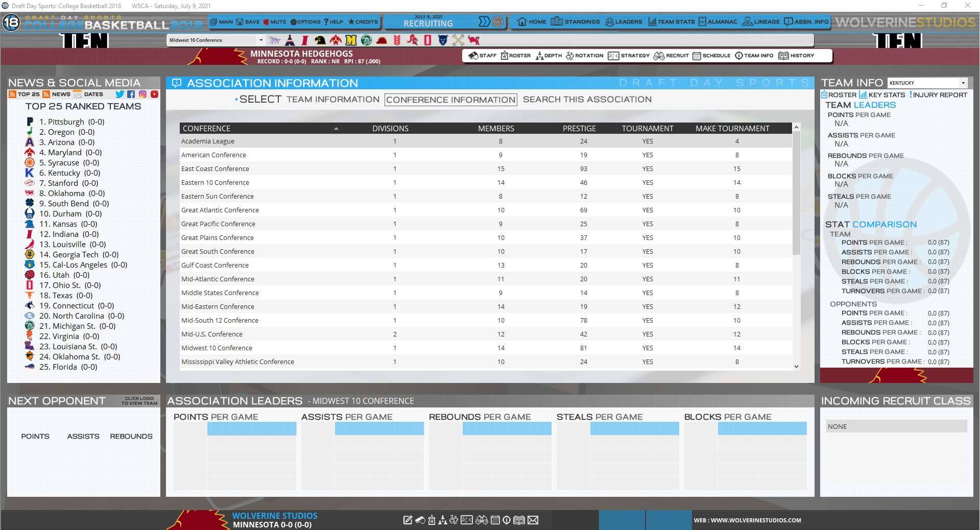Select Team Information view
This screenshot has width=980, height=530.
(x=333, y=99)
